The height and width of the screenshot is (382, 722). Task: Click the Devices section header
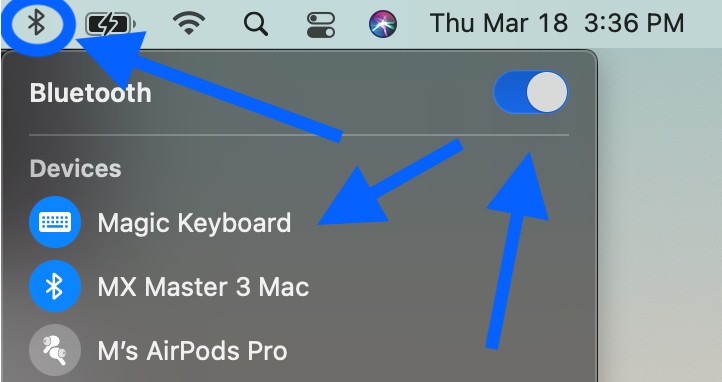tap(76, 168)
